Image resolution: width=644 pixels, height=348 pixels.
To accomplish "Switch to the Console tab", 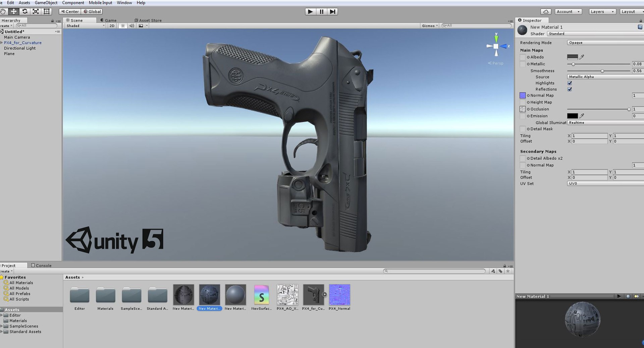I will (x=41, y=266).
